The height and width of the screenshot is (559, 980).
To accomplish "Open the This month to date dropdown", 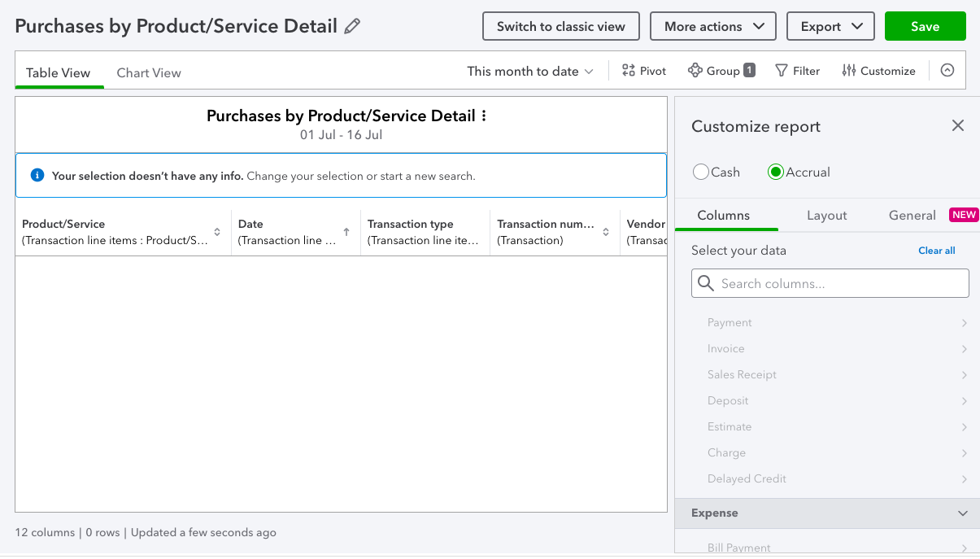I will 530,71.
